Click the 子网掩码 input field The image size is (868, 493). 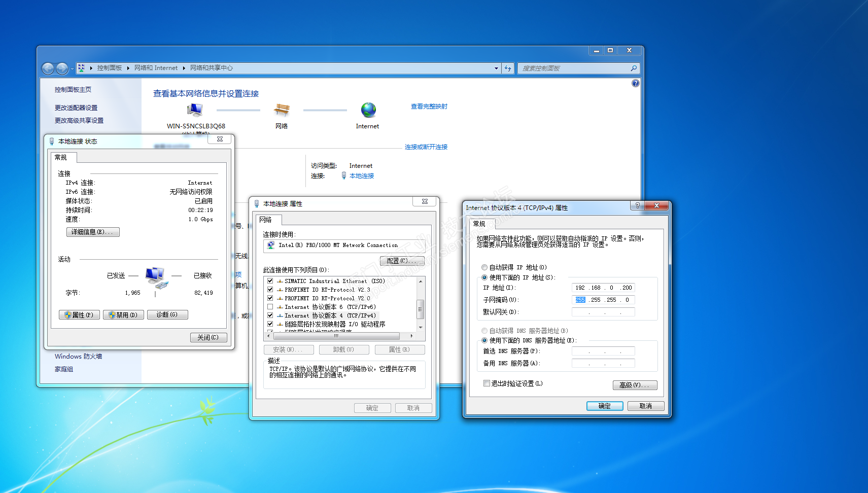point(603,300)
